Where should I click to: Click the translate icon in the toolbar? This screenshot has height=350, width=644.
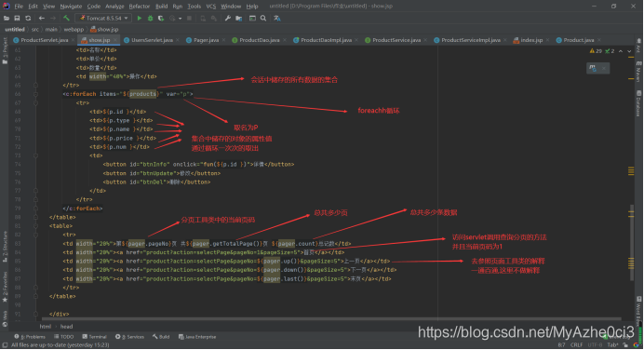(277, 18)
